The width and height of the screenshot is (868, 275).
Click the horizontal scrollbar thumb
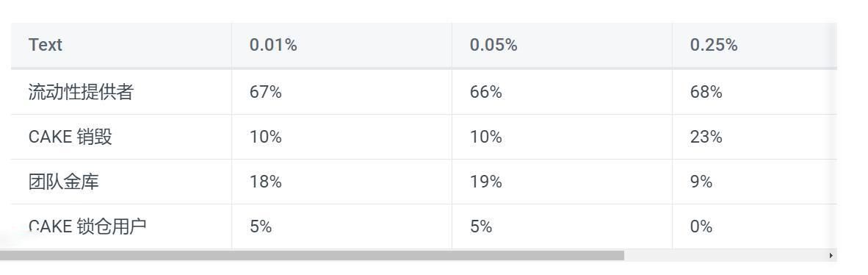point(312,256)
